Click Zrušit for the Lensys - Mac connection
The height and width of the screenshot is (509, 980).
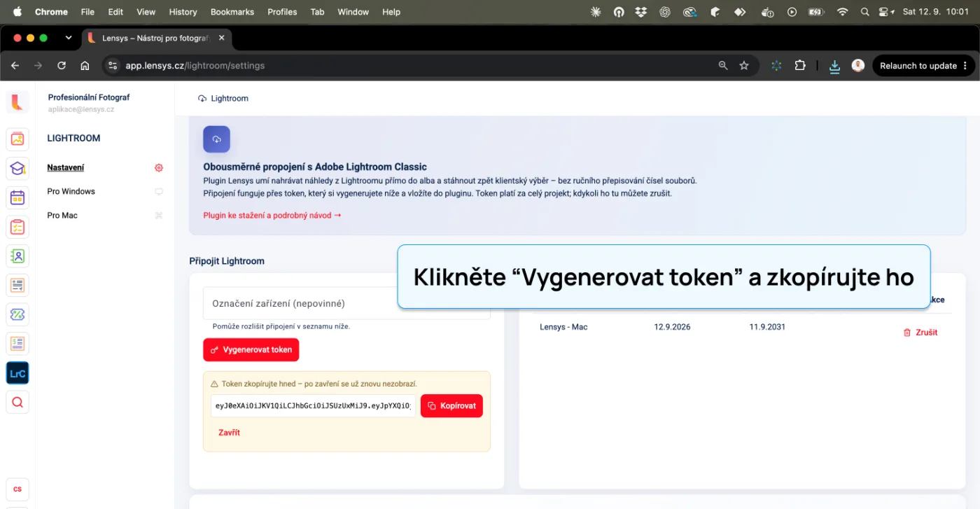point(920,333)
